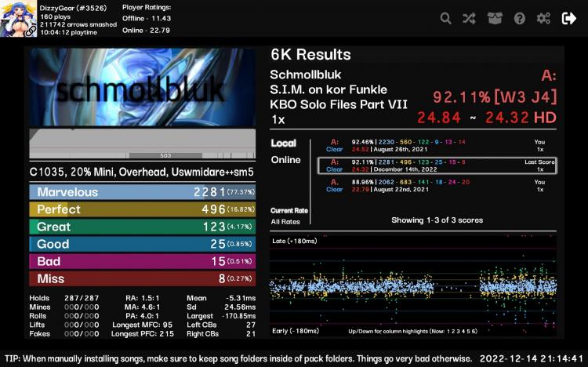Select the August 22nd, 2021 score

pos(437,186)
